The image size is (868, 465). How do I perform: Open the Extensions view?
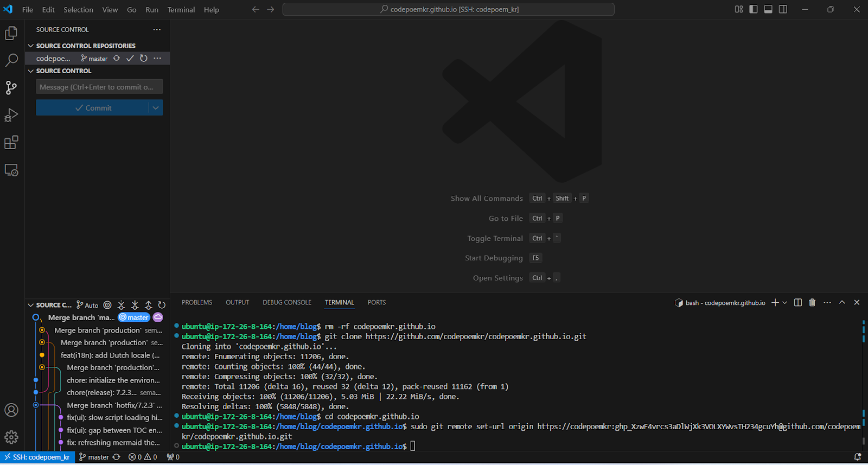point(11,142)
